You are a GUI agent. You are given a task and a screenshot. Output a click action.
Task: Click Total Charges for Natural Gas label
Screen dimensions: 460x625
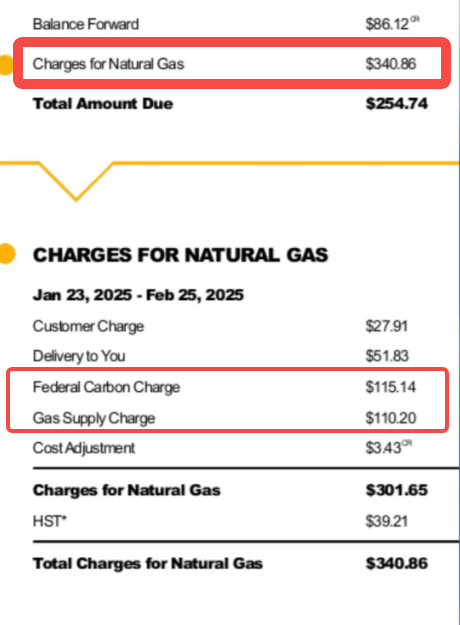(x=148, y=564)
